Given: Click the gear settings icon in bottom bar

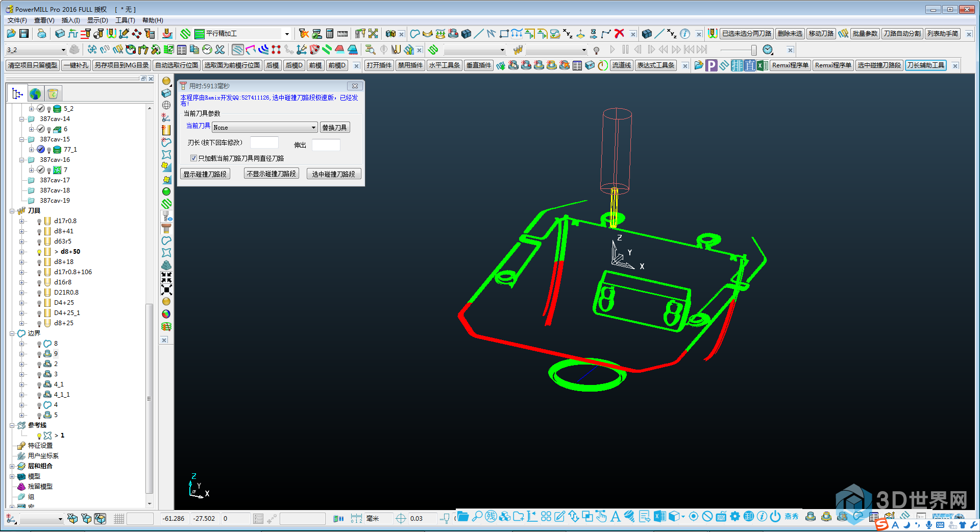Looking at the screenshot, I should point(735,517).
